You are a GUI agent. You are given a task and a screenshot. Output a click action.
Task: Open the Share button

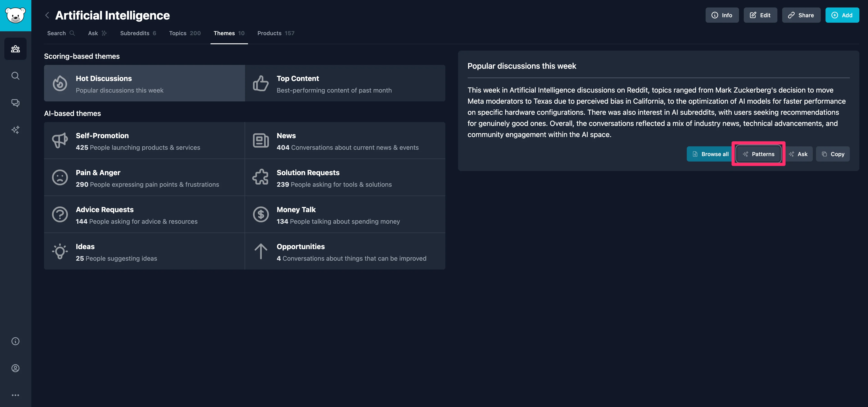pos(801,15)
